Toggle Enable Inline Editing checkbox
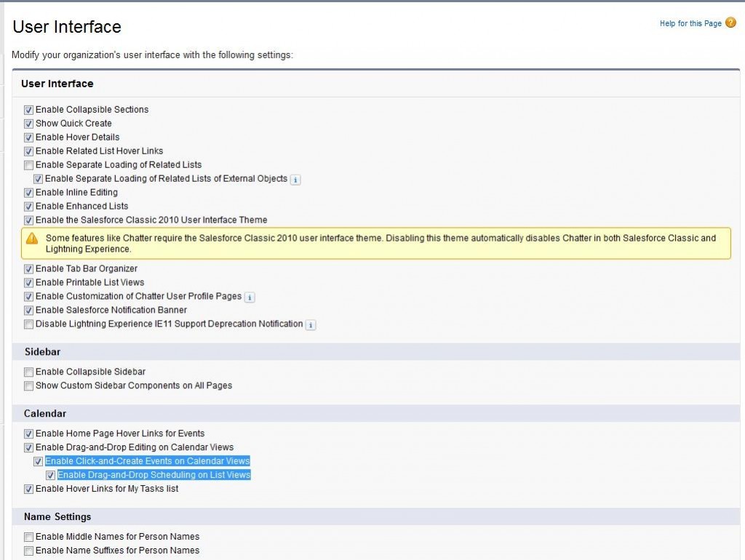 [x=28, y=192]
